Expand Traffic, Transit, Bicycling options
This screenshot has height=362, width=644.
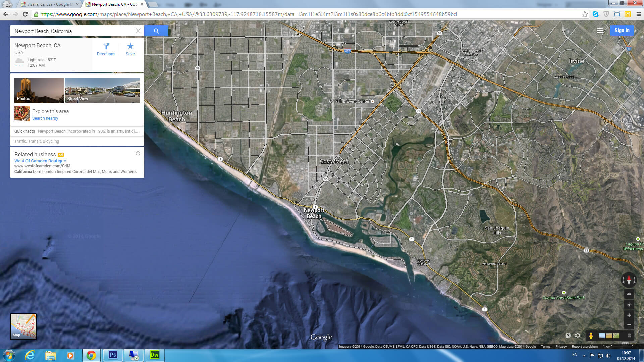(x=37, y=141)
